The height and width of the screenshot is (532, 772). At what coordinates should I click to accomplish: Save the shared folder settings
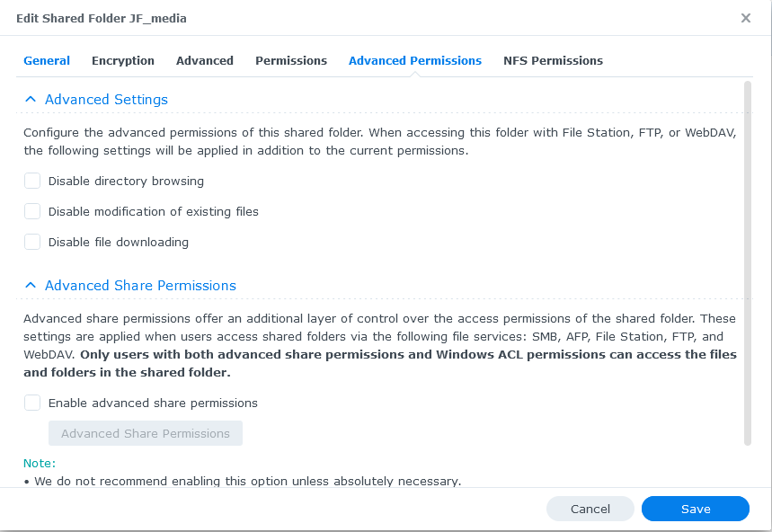tap(696, 509)
